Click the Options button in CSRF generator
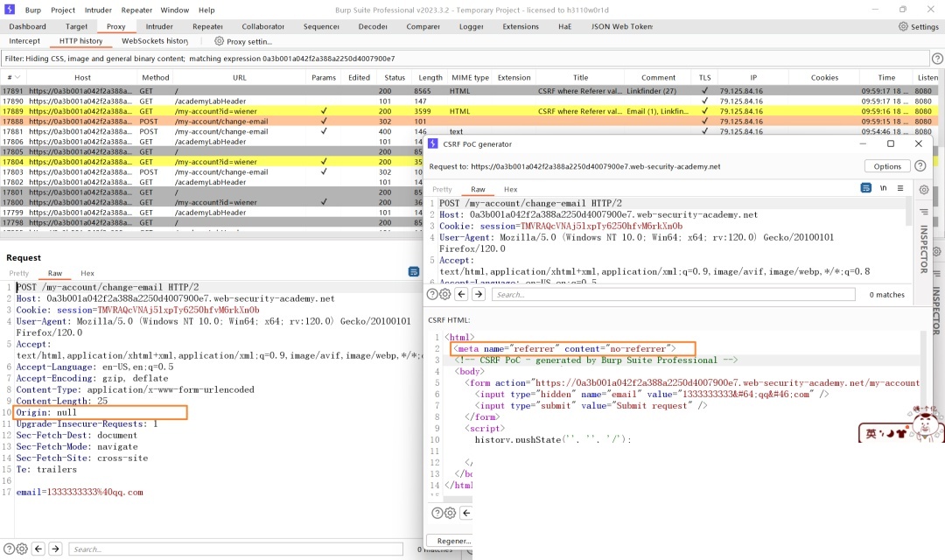Image resolution: width=945 pixels, height=560 pixels. click(887, 165)
